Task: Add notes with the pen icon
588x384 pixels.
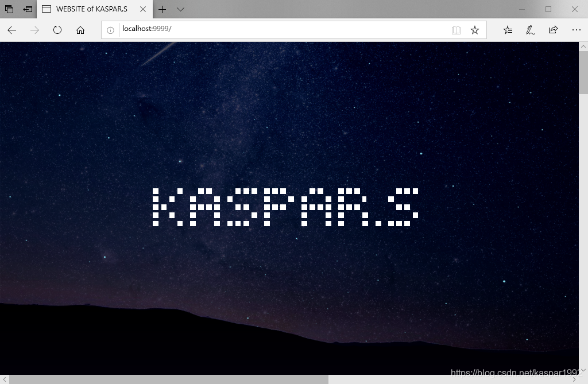Action: pos(530,30)
